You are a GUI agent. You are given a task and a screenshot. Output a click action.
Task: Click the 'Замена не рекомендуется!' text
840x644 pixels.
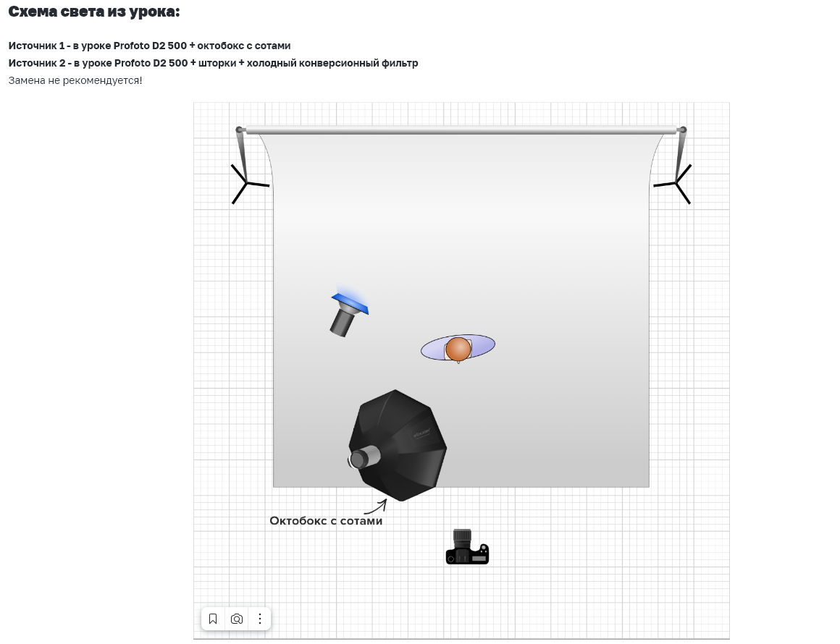[75, 80]
